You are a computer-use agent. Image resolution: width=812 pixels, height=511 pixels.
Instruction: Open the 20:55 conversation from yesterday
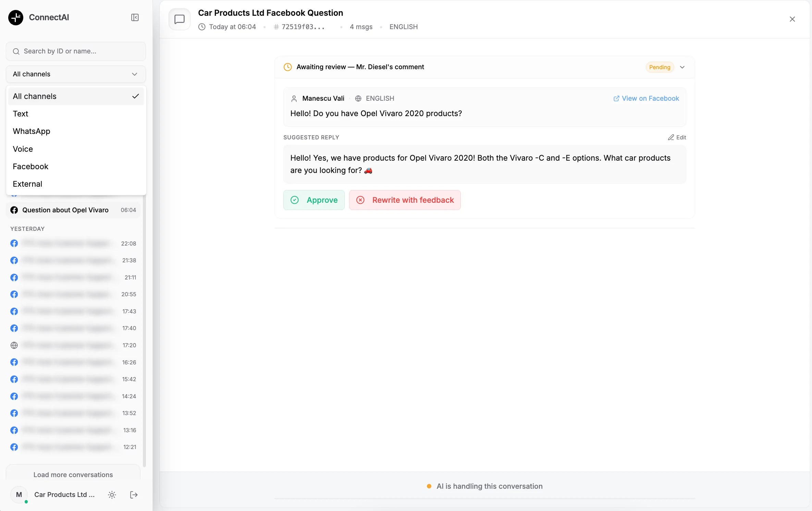click(73, 294)
